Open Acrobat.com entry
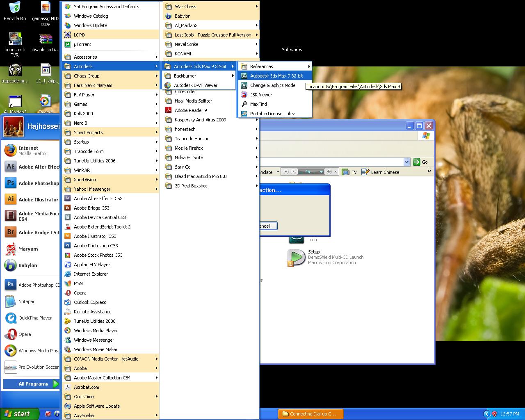The width and height of the screenshot is (525, 420). (111, 387)
